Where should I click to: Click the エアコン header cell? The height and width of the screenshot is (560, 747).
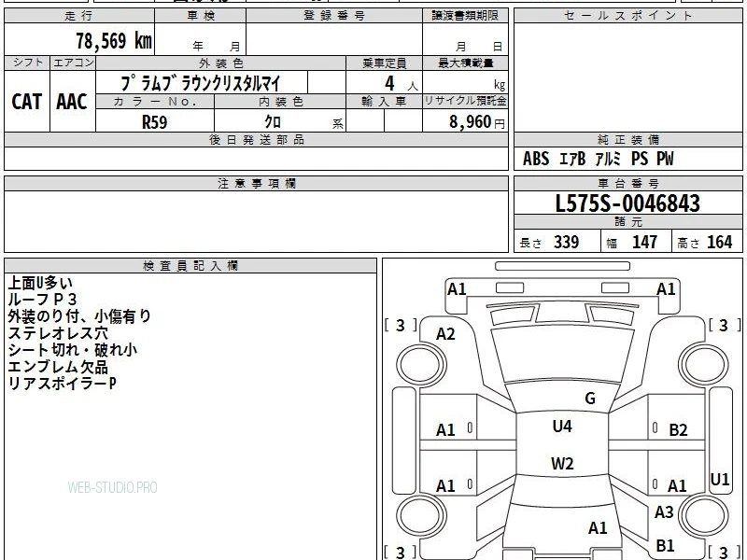tap(73, 63)
